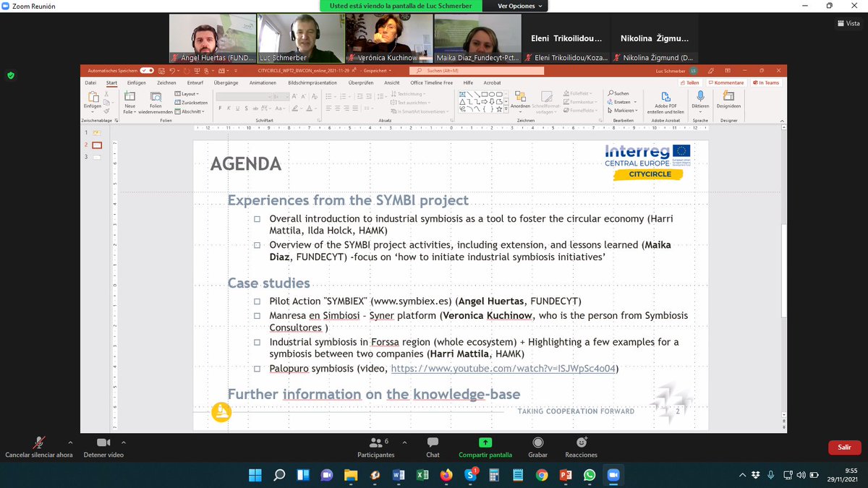Toggle bold (F) formatting
Viewport: 868px width, 488px height.
point(221,108)
